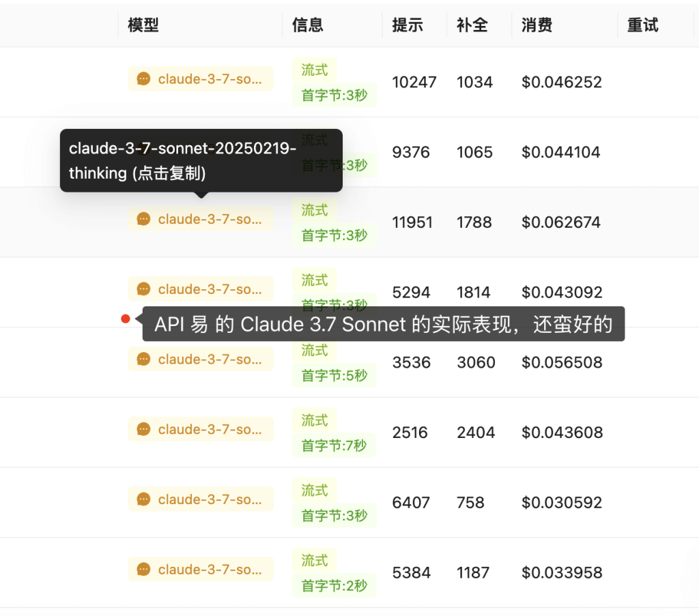The width and height of the screenshot is (699, 616).
Task: Click the red dot annotation marker
Action: click(x=126, y=319)
